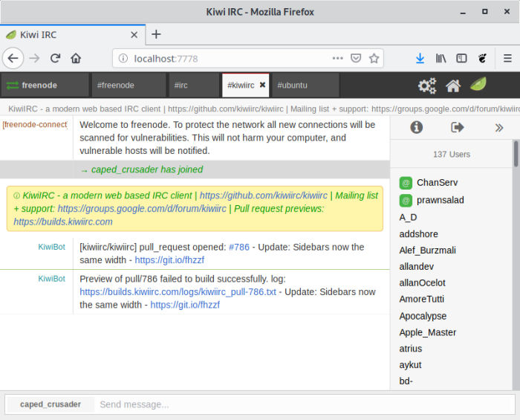Save page to Pocket

(x=356, y=59)
